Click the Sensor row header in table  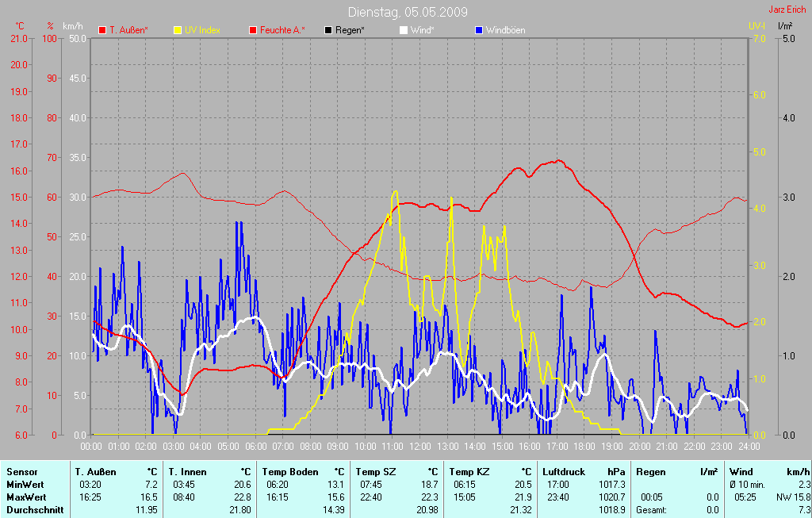(x=21, y=472)
